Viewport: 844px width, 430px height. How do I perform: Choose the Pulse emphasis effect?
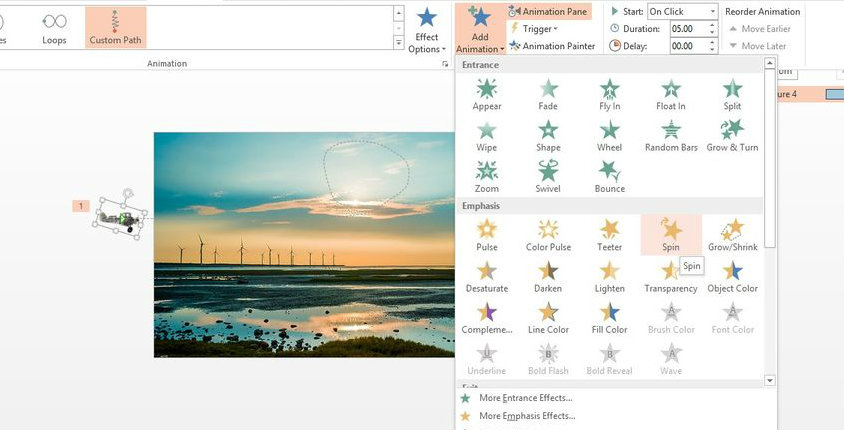click(x=487, y=235)
